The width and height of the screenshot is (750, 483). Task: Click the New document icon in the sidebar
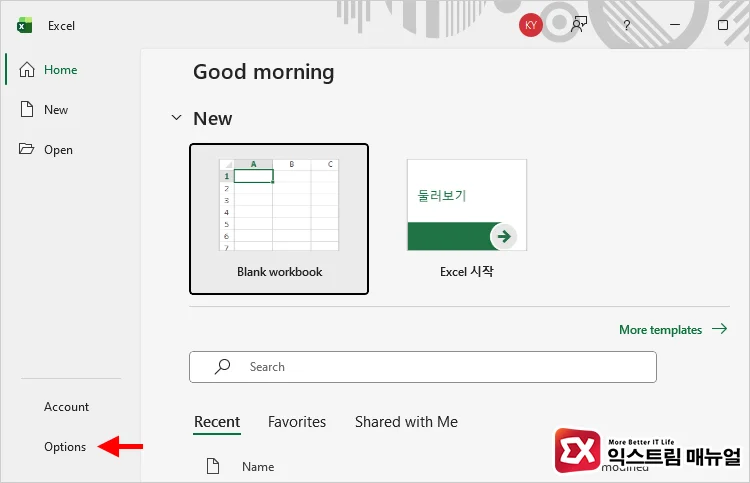click(x=27, y=110)
